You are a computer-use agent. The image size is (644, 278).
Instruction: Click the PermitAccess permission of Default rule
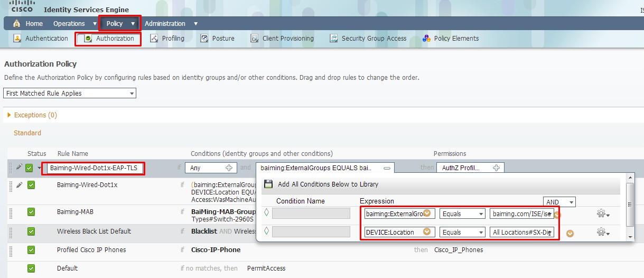click(x=266, y=268)
